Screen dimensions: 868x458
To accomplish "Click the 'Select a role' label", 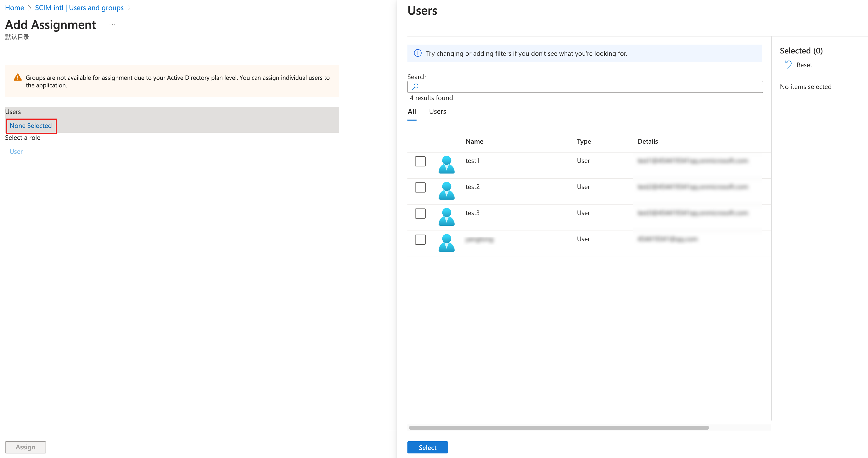I will pyautogui.click(x=23, y=138).
